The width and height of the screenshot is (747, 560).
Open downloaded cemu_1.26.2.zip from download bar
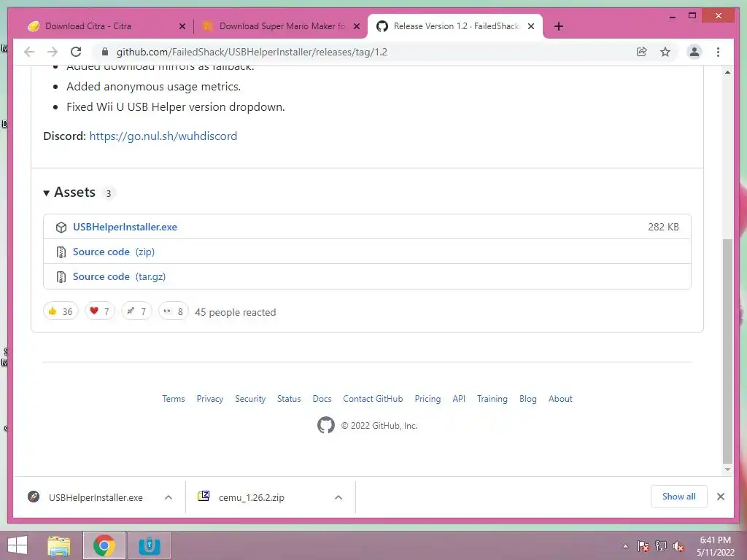252,497
